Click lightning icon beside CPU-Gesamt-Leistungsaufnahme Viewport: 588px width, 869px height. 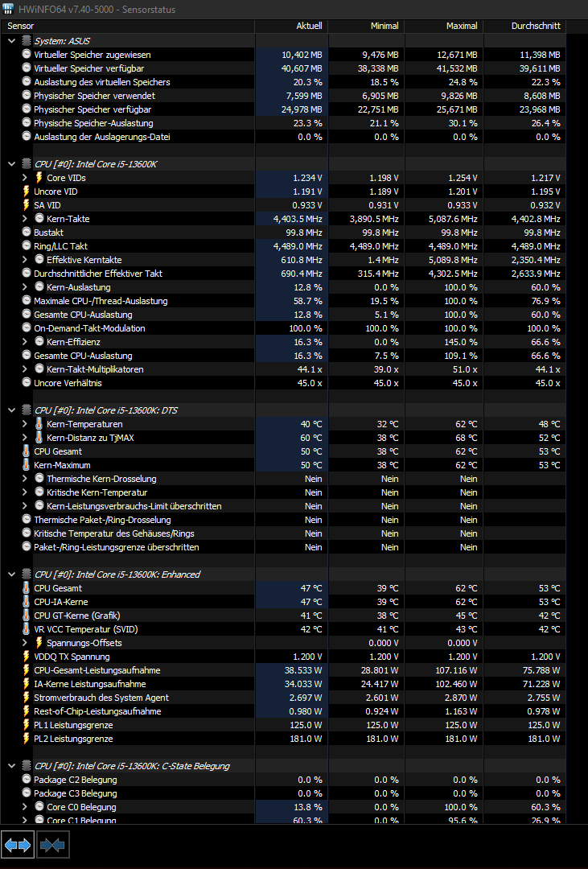tap(26, 670)
